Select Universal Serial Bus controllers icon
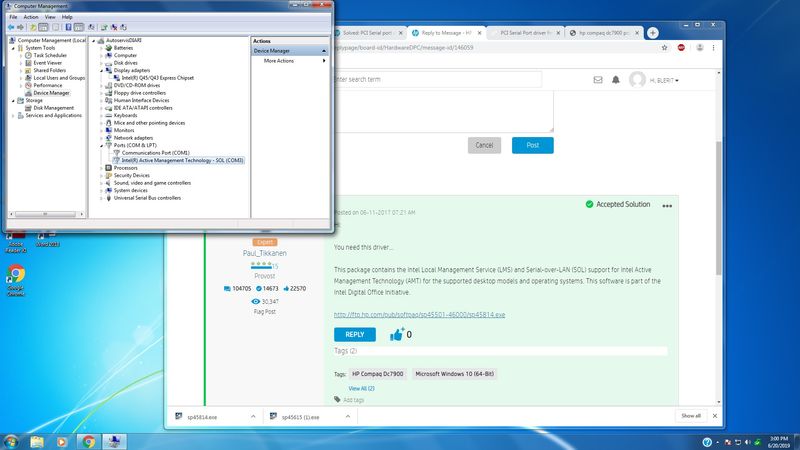 [x=109, y=198]
